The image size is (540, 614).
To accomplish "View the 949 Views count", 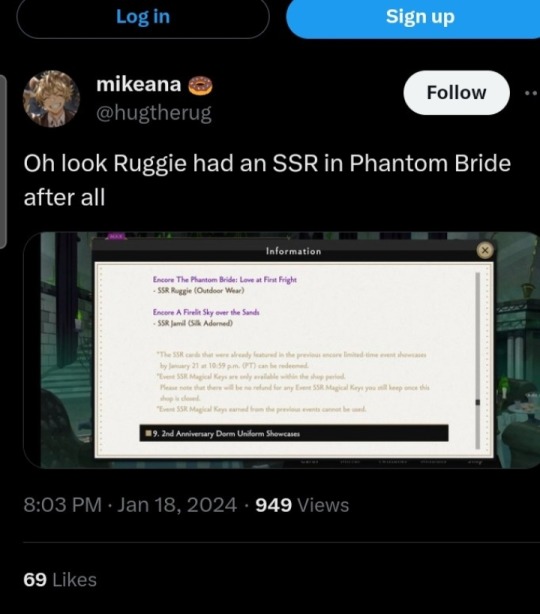I will point(302,505).
